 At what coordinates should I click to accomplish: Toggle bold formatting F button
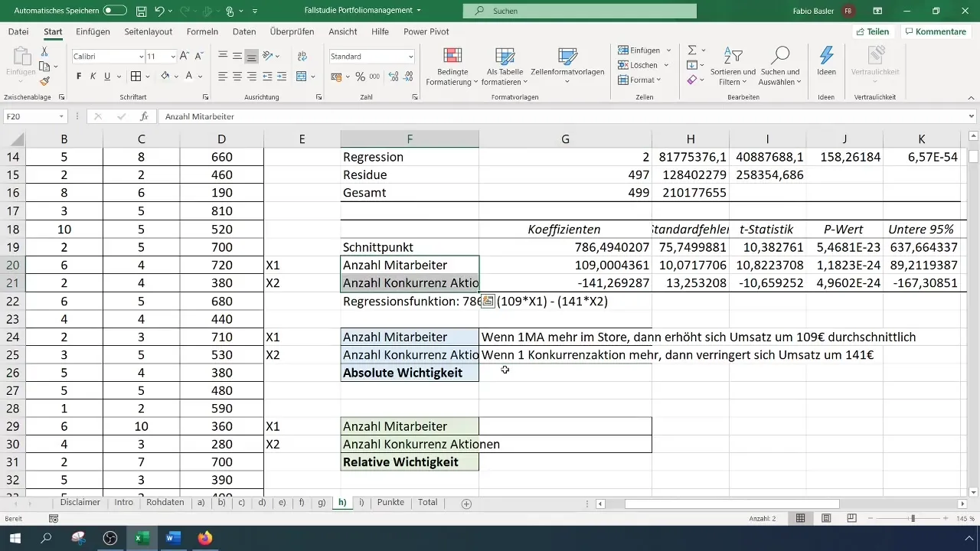[79, 77]
